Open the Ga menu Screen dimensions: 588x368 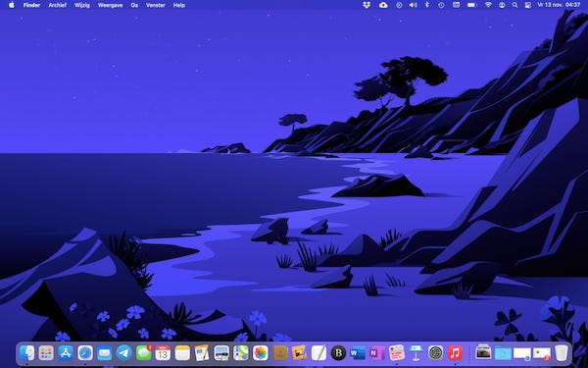(x=134, y=5)
